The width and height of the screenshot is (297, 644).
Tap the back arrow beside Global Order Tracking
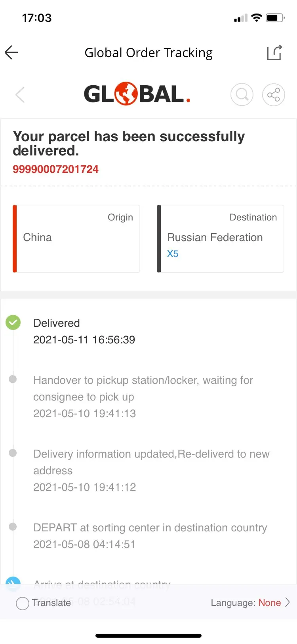(x=11, y=52)
